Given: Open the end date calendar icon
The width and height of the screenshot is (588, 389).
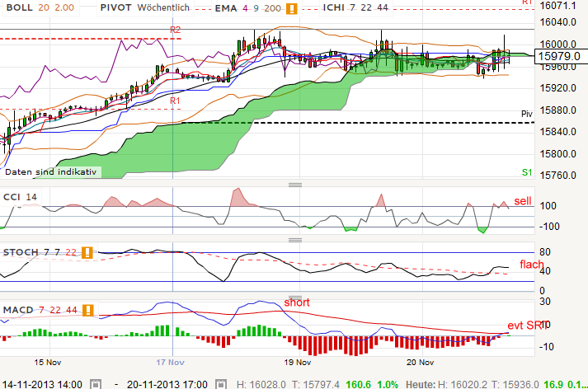Looking at the screenshot, I should (x=221, y=384).
